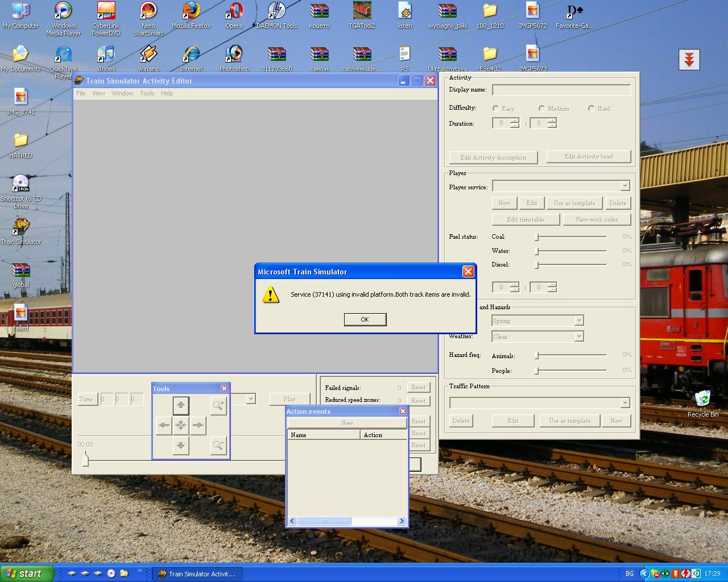The width and height of the screenshot is (728, 582).
Task: Open the File menu
Action: (x=81, y=93)
